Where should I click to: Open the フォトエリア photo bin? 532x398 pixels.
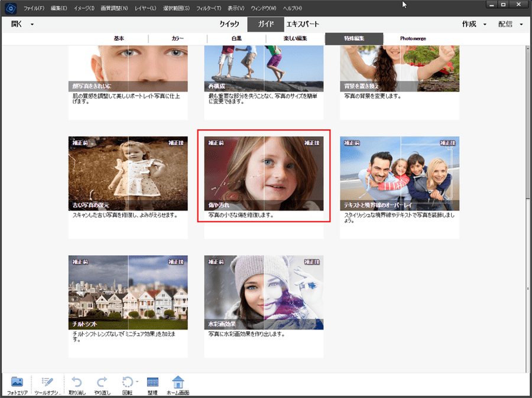click(17, 386)
